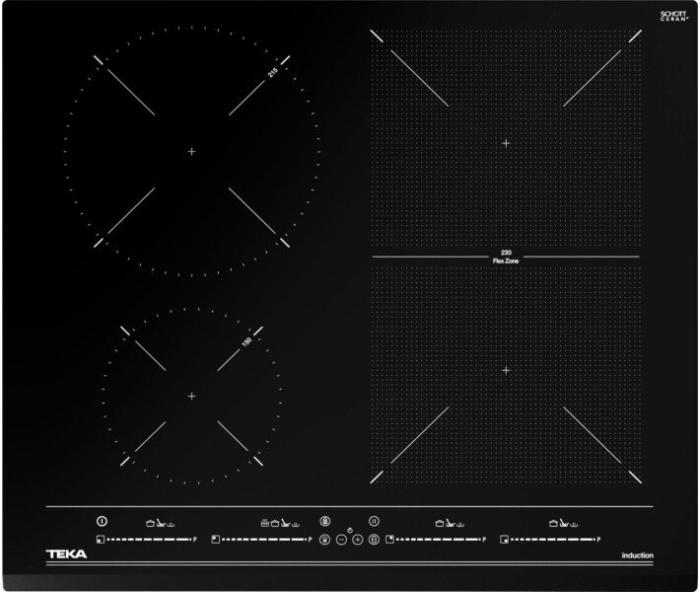Tap the center cross of 210 zone

point(191,151)
